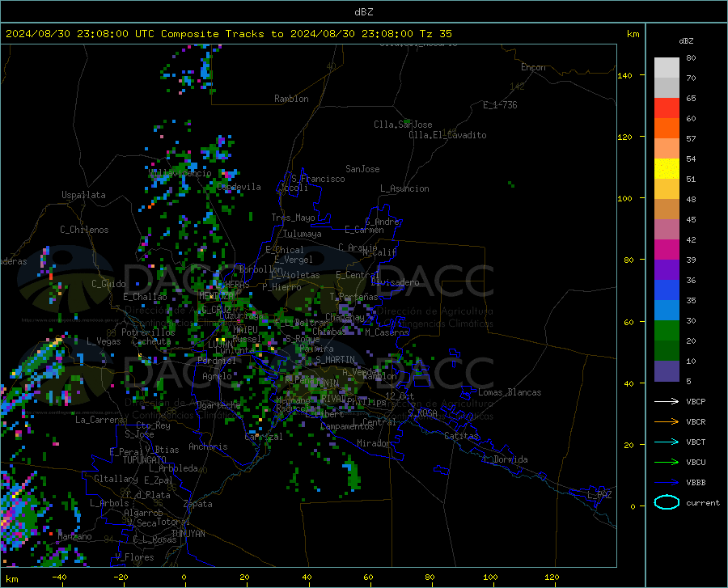Click the Tres_Mayo map label
This screenshot has width=728, height=588.
tap(293, 218)
